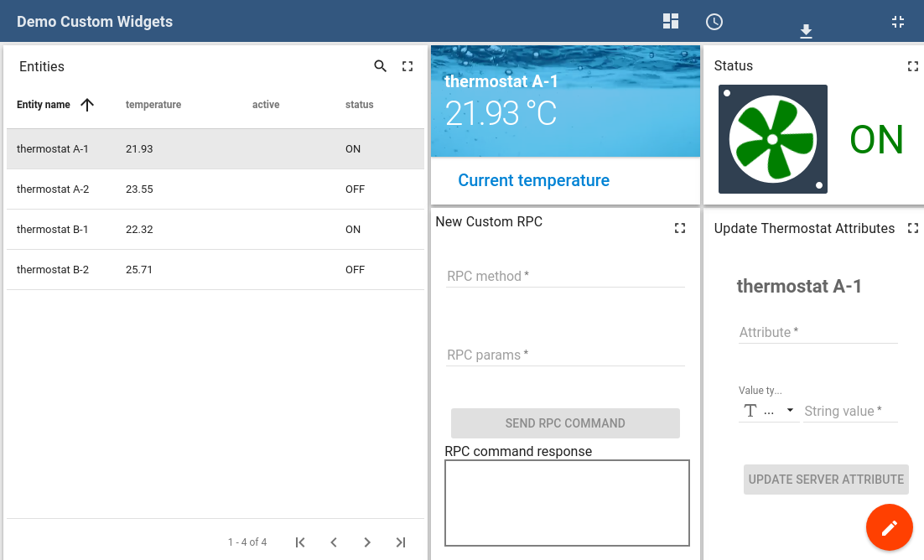Click the export dashboard download icon
The image size is (924, 560).
[806, 31]
